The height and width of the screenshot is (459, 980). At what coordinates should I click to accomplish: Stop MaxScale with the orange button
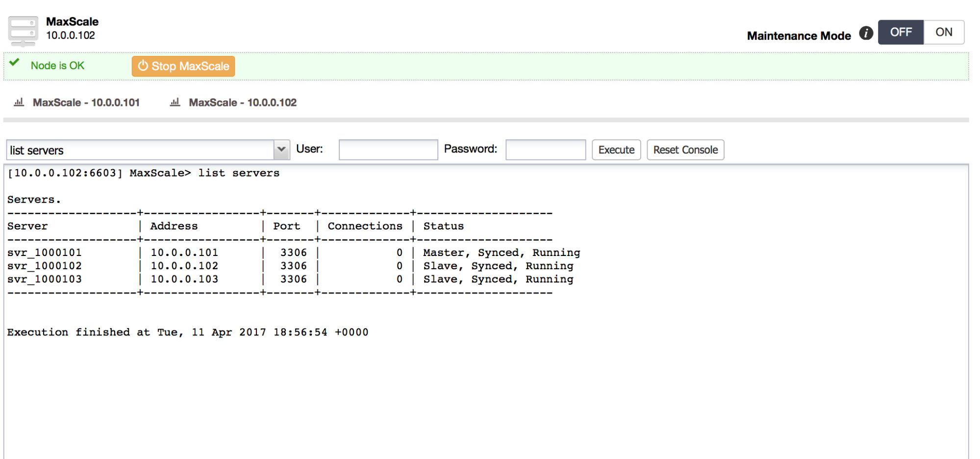[x=183, y=66]
